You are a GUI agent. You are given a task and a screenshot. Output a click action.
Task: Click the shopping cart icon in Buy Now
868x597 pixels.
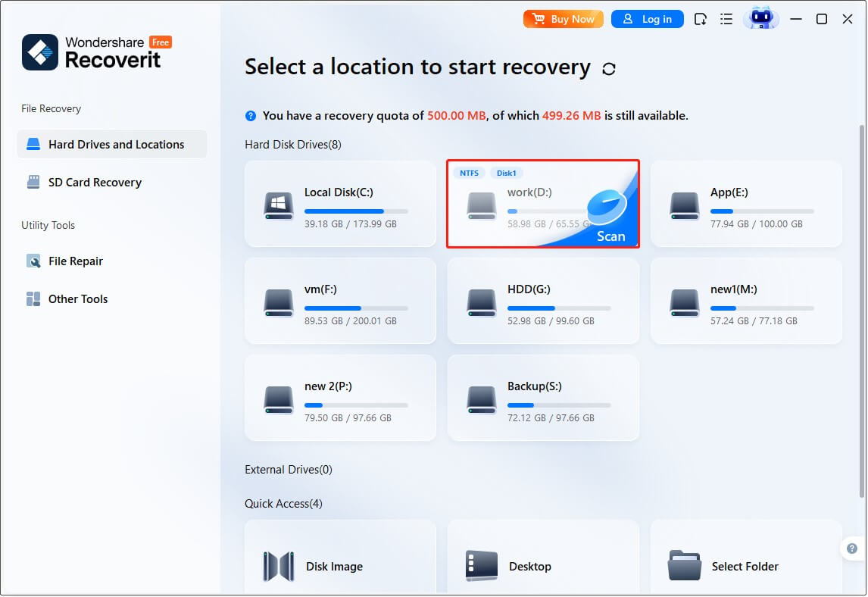pos(538,19)
